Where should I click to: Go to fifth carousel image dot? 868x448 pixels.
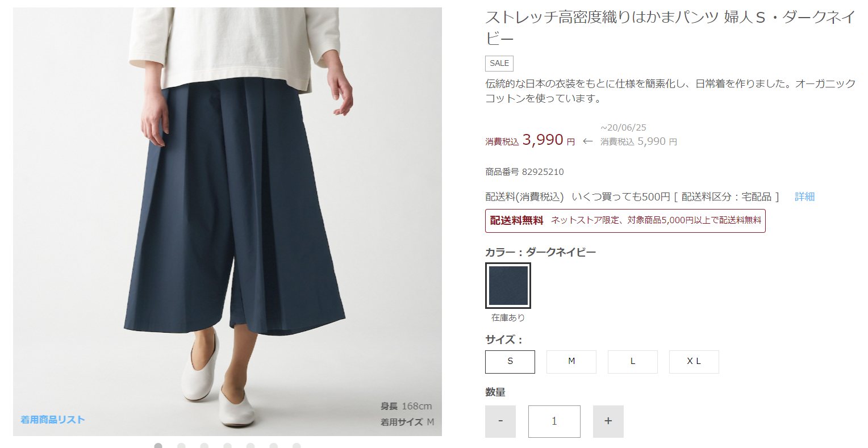(251, 446)
